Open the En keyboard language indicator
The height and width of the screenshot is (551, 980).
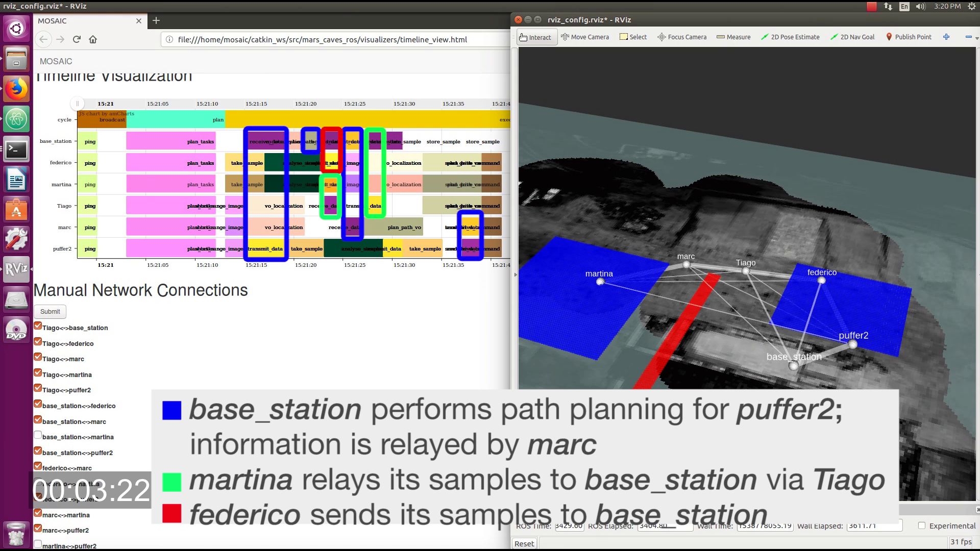point(904,6)
